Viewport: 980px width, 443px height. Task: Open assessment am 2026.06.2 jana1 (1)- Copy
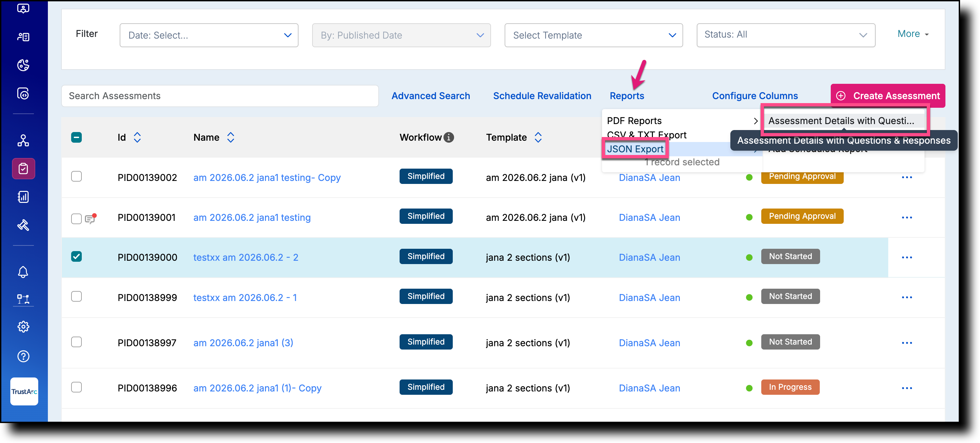coord(257,388)
